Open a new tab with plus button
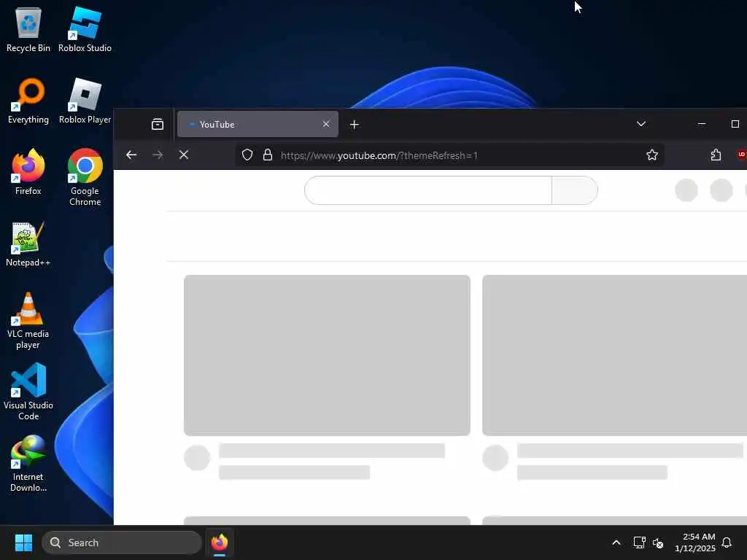This screenshot has width=747, height=560. pyautogui.click(x=354, y=125)
